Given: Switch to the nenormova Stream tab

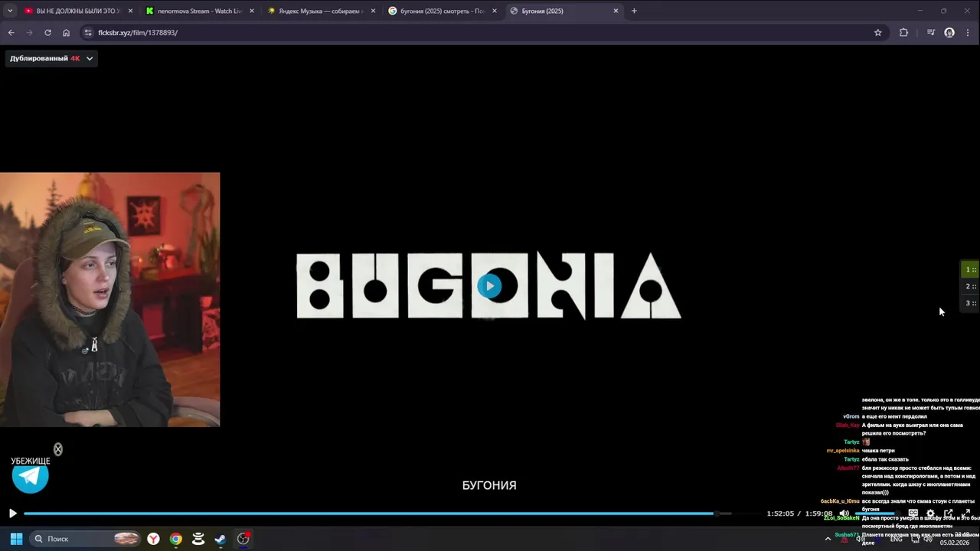Looking at the screenshot, I should pos(199,11).
